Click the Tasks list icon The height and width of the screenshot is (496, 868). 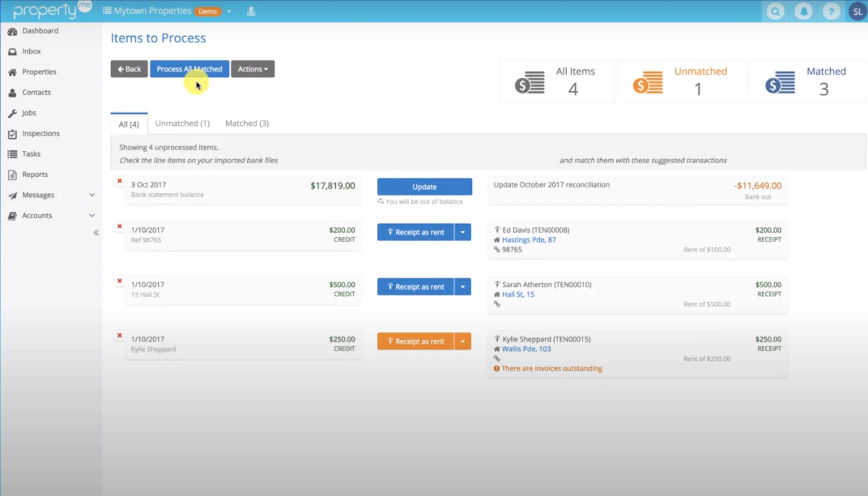click(x=12, y=155)
